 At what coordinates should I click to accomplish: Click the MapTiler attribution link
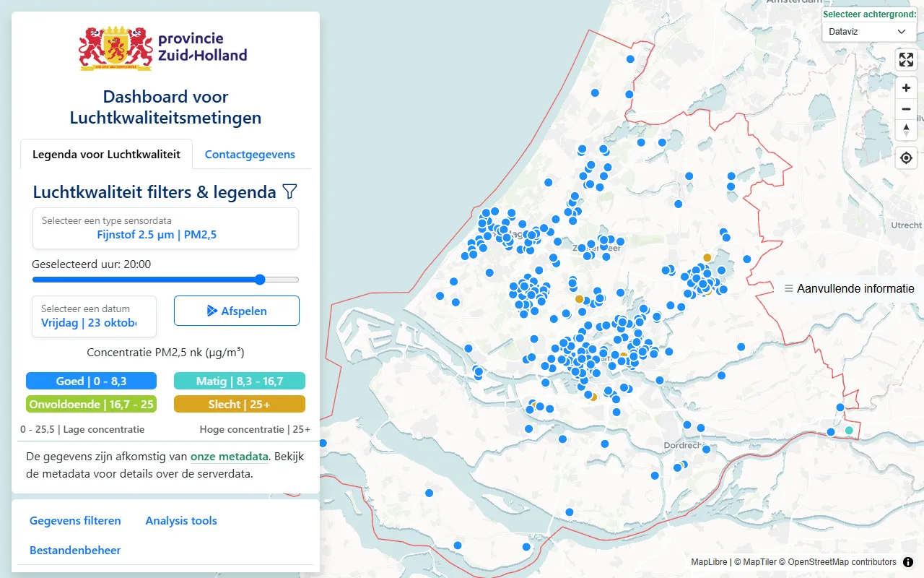click(756, 562)
